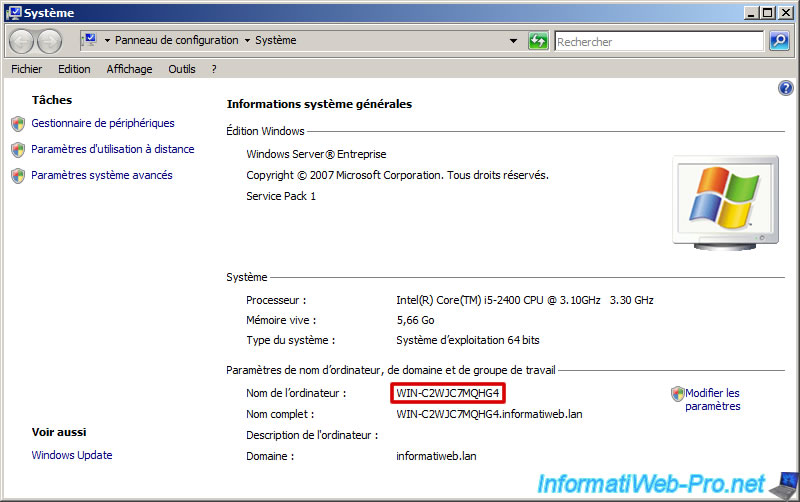Screen dimensions: 800x502
Task: Click the Description de l'ordinateur label
Action: [x=312, y=435]
